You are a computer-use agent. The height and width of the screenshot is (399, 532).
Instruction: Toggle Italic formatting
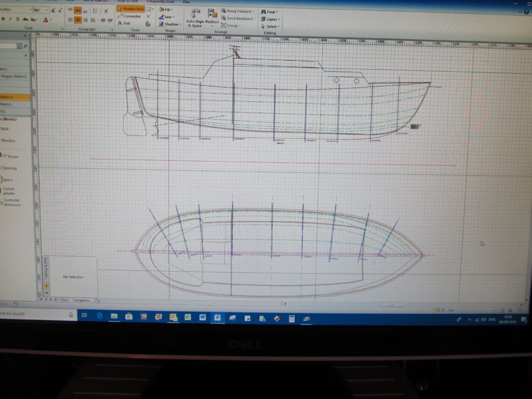tap(10, 19)
